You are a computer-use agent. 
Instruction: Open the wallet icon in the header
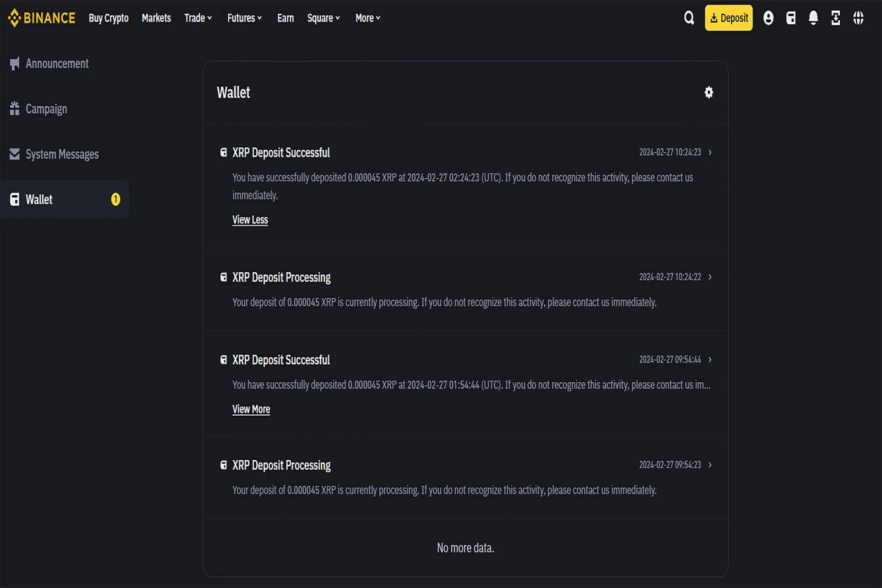[791, 18]
